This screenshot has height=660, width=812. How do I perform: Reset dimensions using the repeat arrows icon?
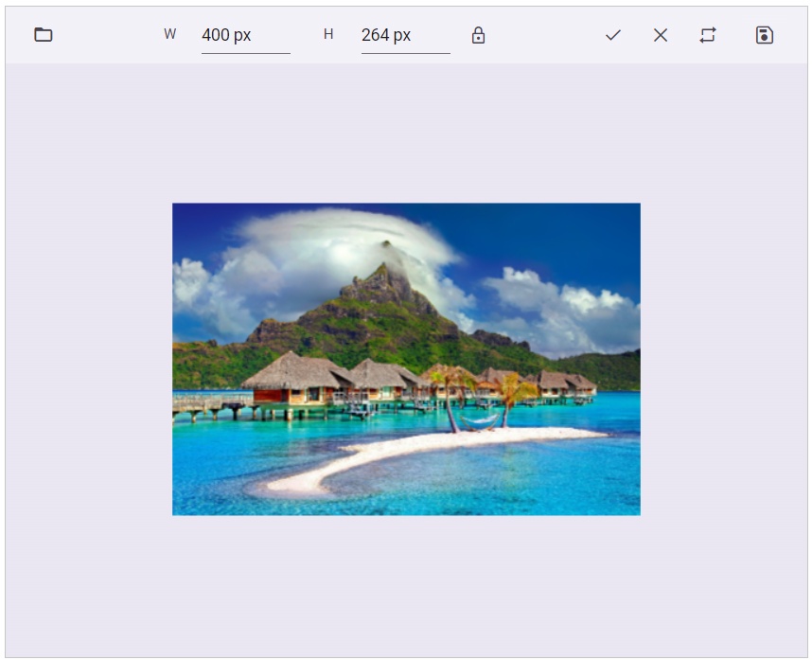[x=707, y=34]
